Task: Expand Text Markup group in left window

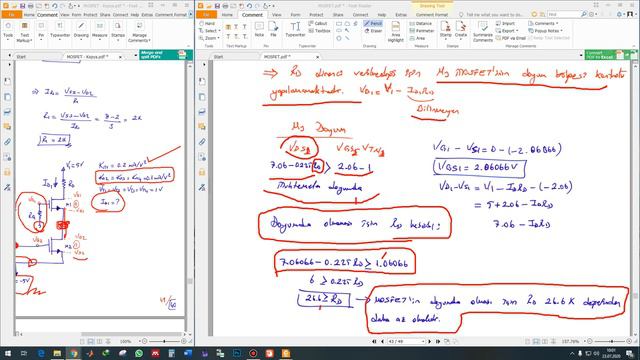Action: 24,31
